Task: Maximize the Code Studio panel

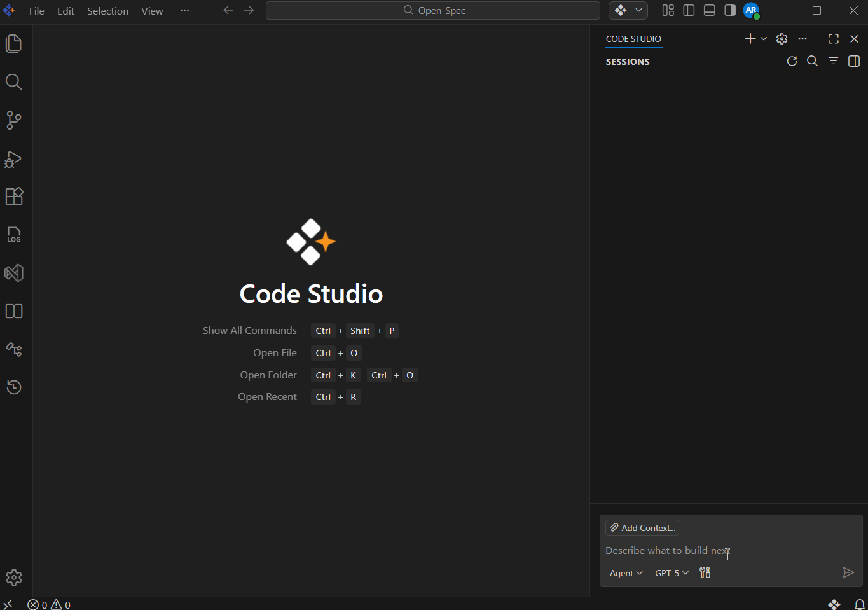Action: tap(834, 39)
